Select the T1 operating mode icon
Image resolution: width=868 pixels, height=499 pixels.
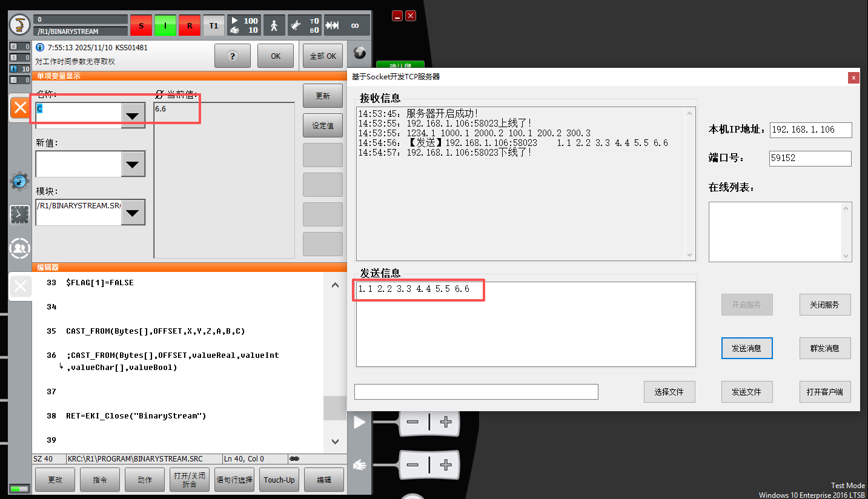213,25
